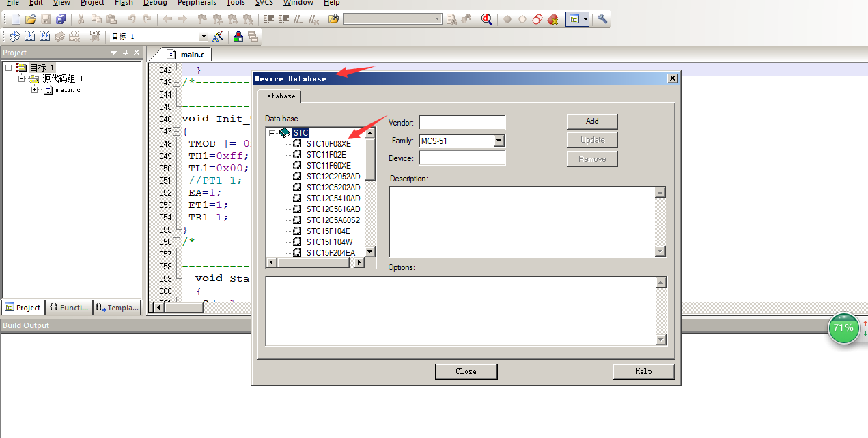Translate current file icon
The height and width of the screenshot is (438, 868).
(15, 36)
